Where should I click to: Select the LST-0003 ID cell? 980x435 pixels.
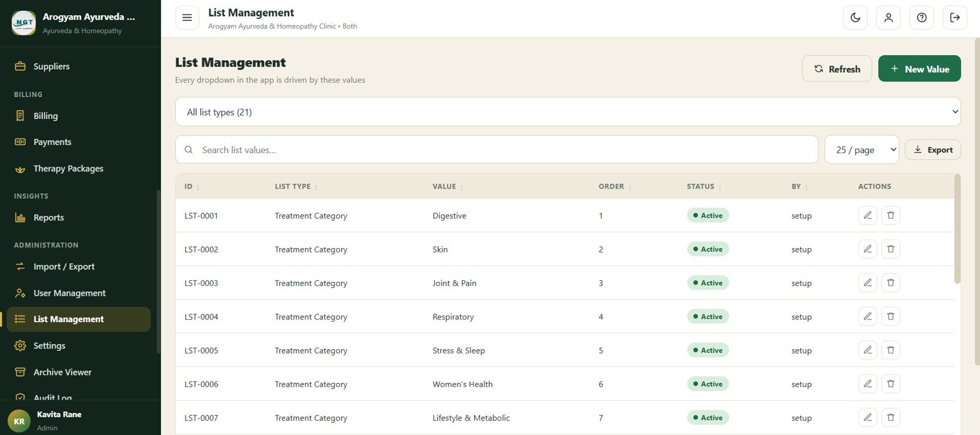coord(201,283)
